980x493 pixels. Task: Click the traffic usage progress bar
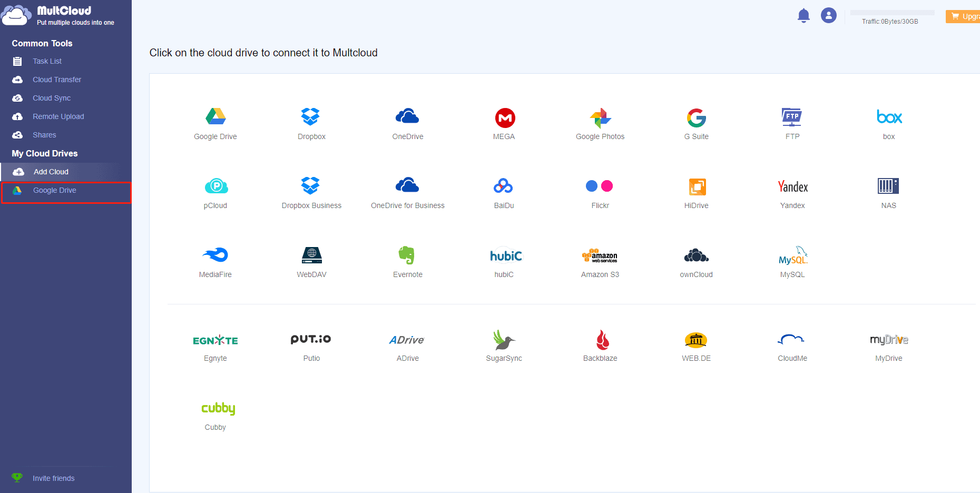(893, 12)
